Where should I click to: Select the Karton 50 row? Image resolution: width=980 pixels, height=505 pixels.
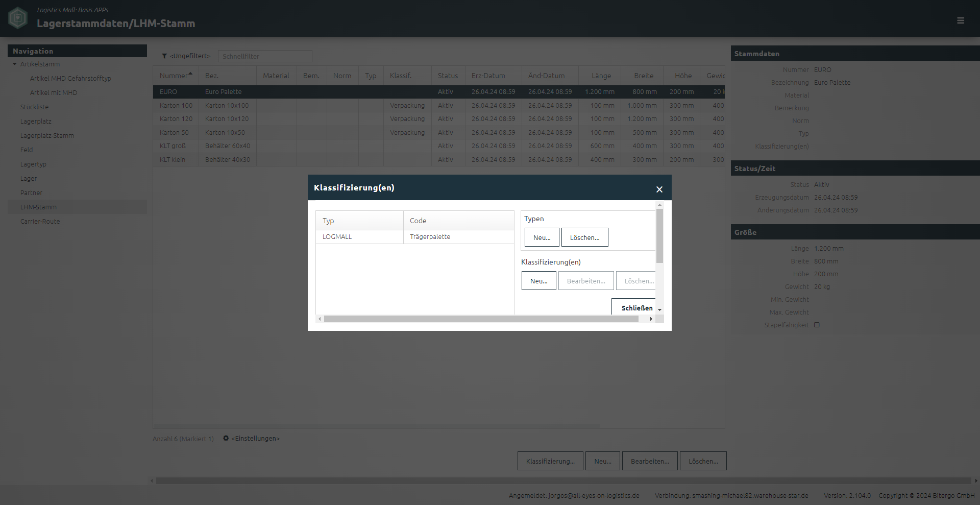pos(439,132)
